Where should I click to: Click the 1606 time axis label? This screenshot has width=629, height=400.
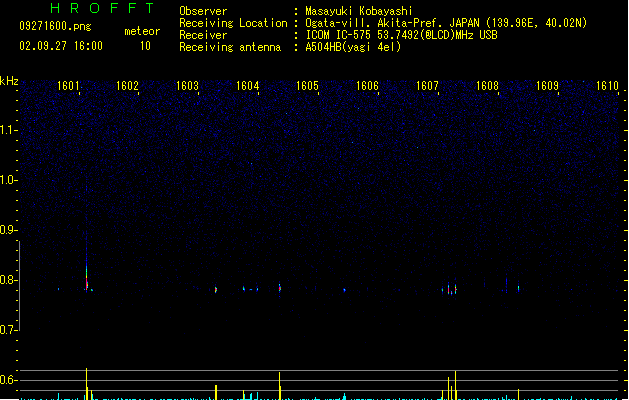coord(367,86)
